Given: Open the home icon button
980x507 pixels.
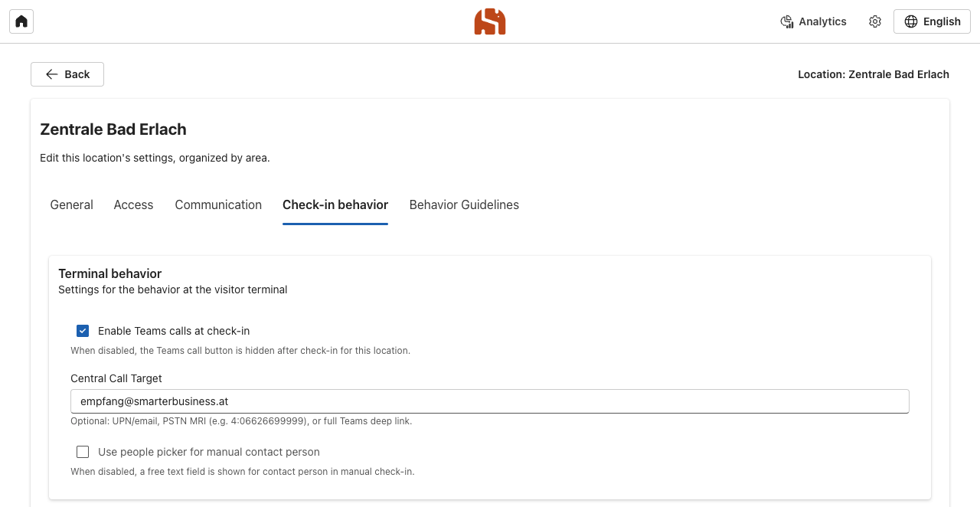Looking at the screenshot, I should (x=21, y=21).
